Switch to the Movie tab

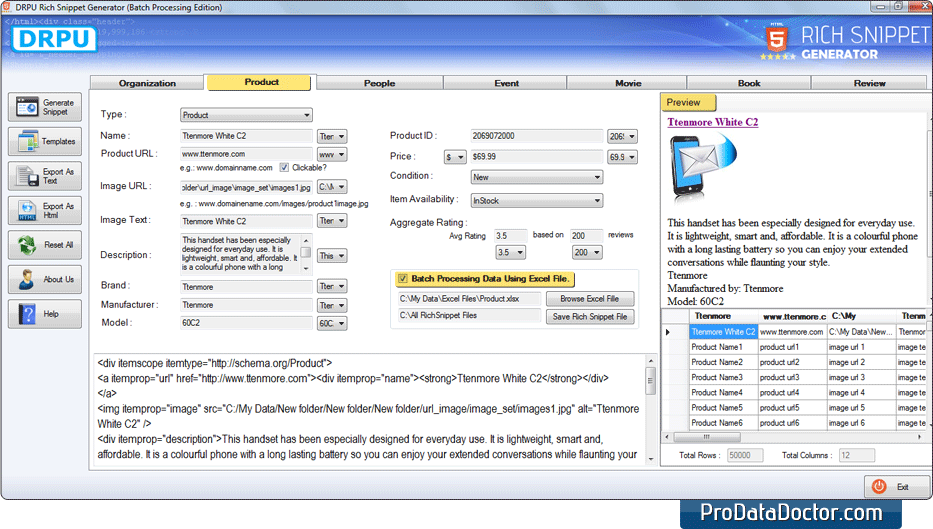click(628, 83)
